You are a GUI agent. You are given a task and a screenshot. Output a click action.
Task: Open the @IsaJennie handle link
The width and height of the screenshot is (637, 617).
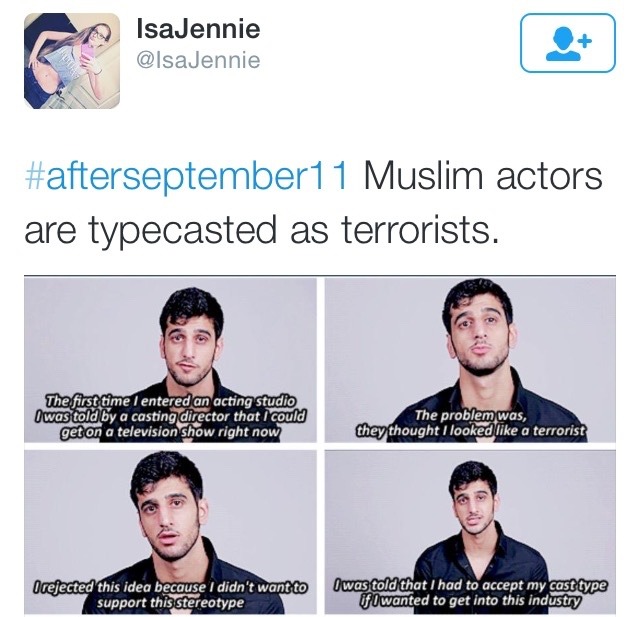point(198,61)
